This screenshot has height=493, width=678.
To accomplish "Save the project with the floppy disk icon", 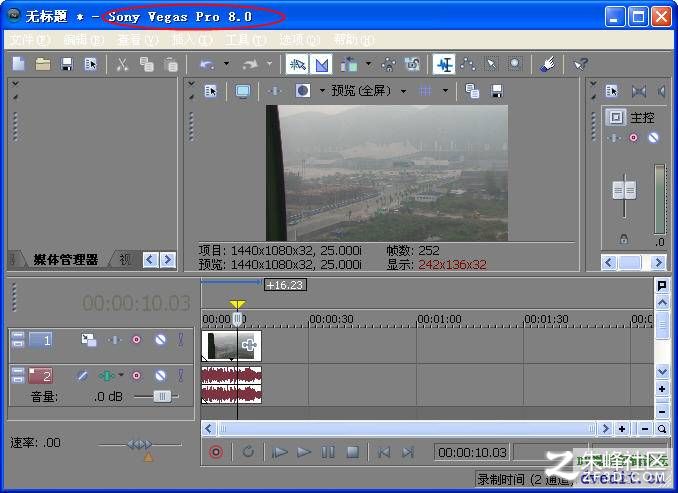I will (x=67, y=64).
